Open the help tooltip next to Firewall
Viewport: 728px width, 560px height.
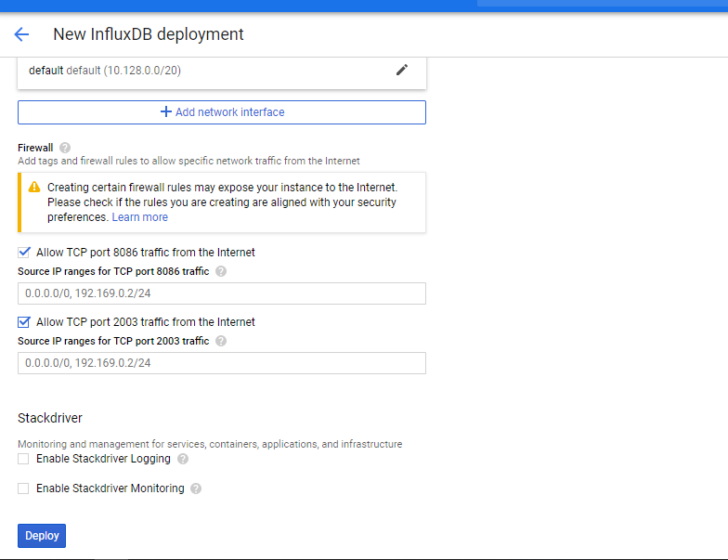64,148
